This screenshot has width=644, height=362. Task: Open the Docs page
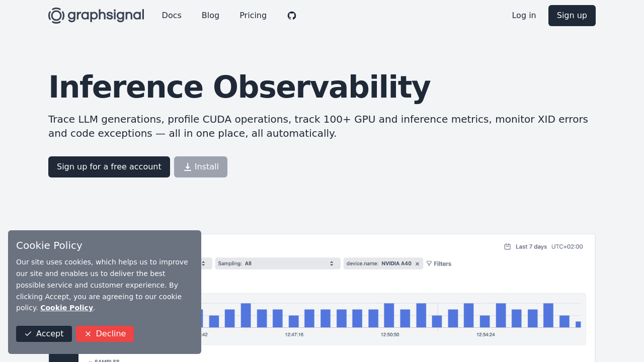pyautogui.click(x=172, y=16)
